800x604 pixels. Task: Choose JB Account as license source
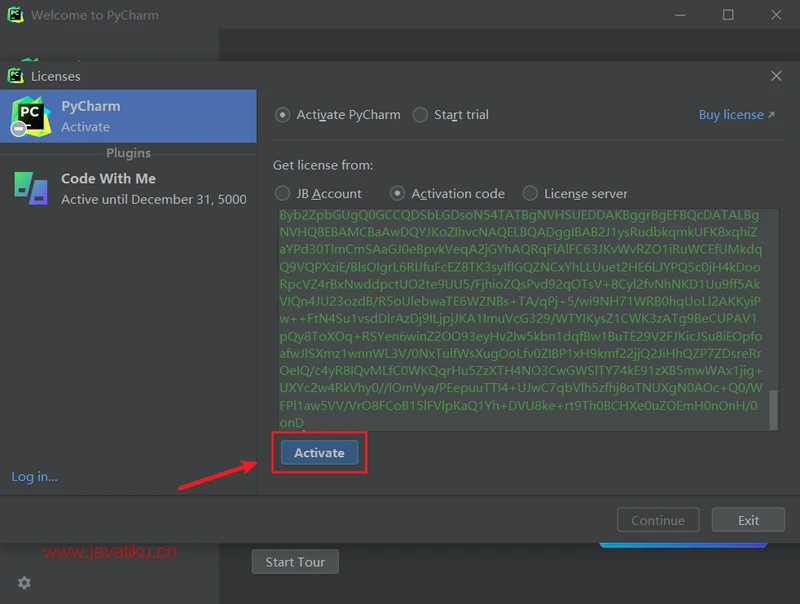pyautogui.click(x=283, y=193)
